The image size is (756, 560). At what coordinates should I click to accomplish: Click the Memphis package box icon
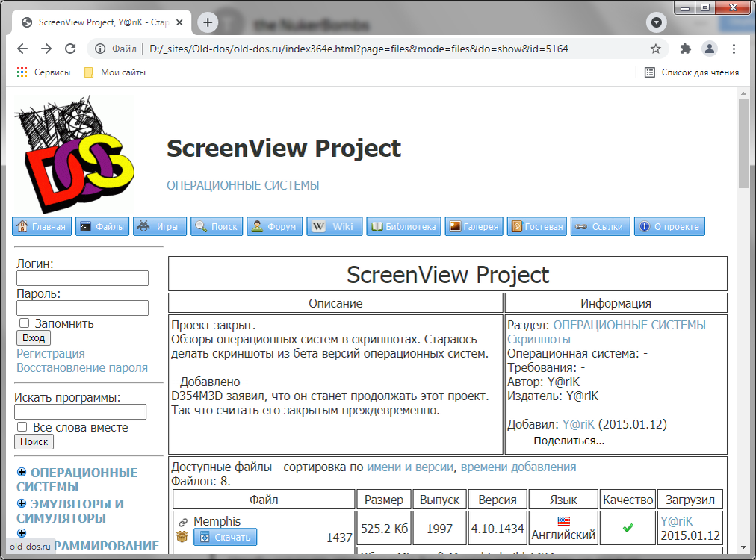182,536
